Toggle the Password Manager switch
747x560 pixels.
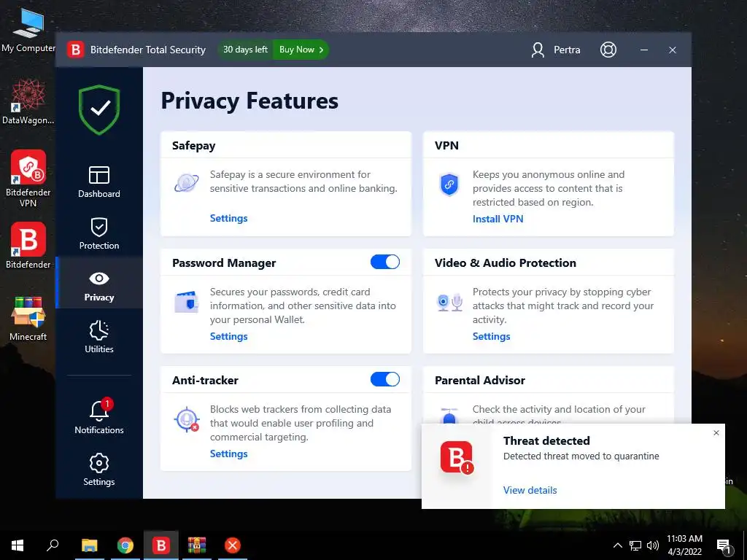point(385,262)
